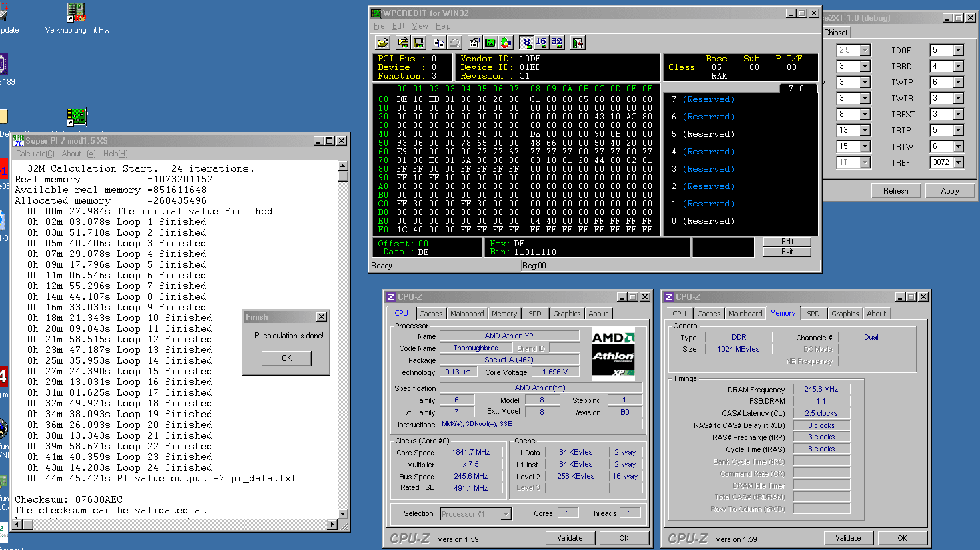
Task: Open the Processor #1 selection dropdown in CPU-Z
Action: tap(506, 514)
